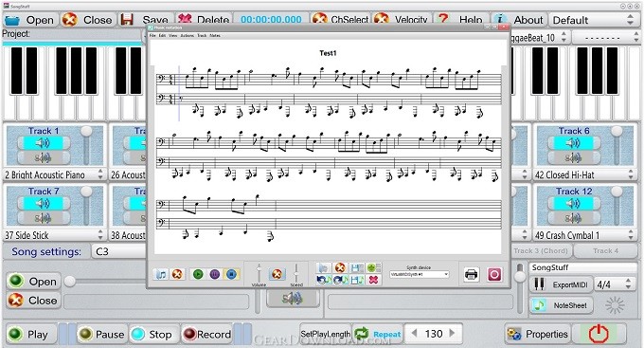Click the NoteSheet button
Screen dimensions: 644x348
pos(561,305)
